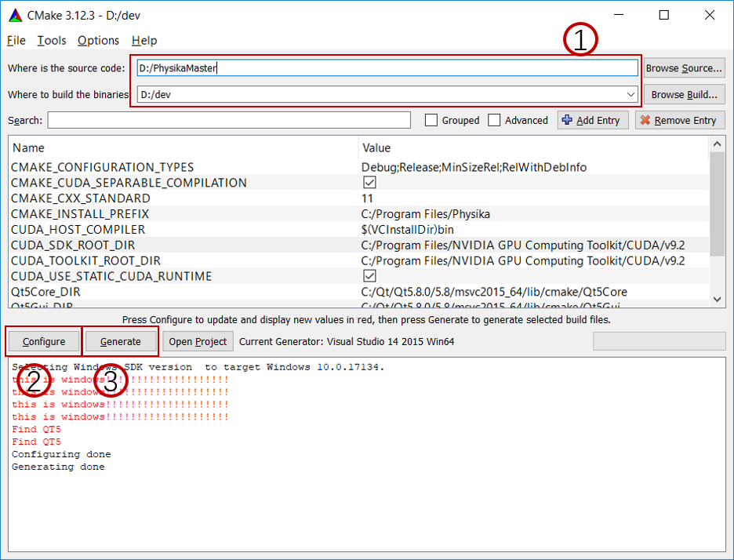Click the value C:/Program Files/Physika

click(426, 214)
